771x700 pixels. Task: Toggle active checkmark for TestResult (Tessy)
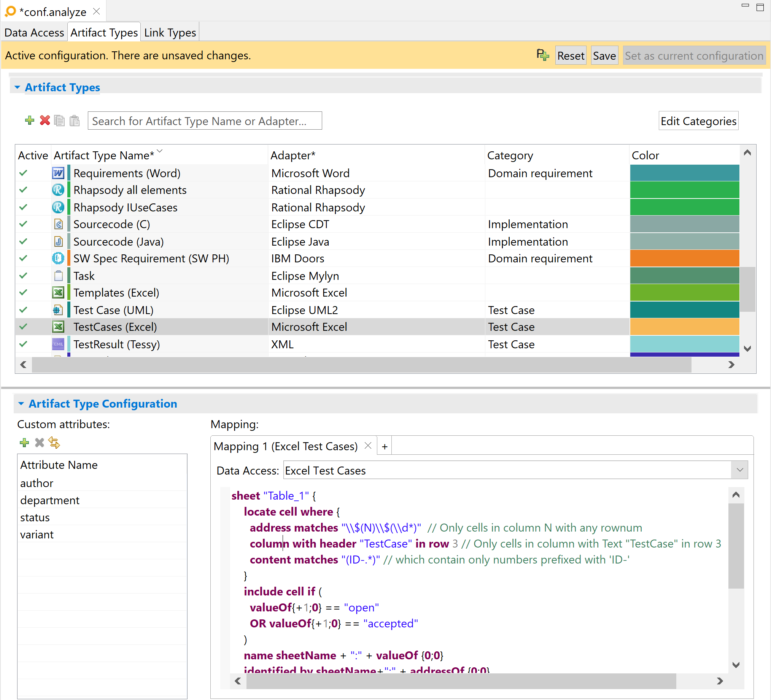pos(23,344)
